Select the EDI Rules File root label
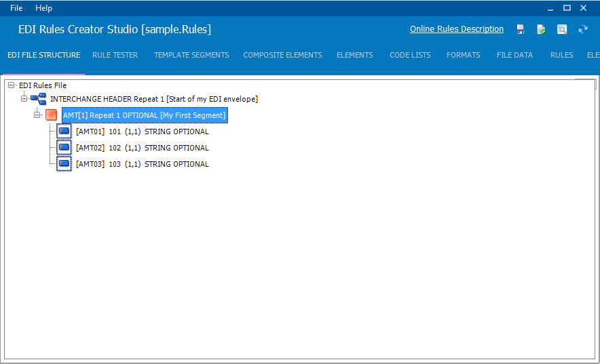 tap(43, 85)
